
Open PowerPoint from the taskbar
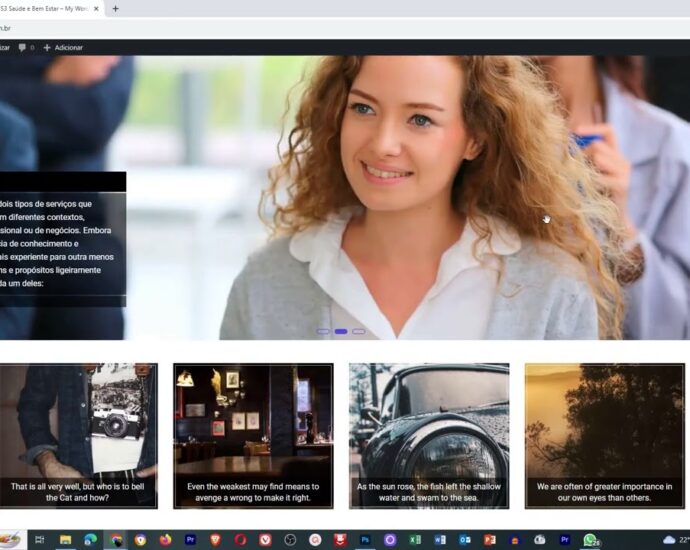490,540
